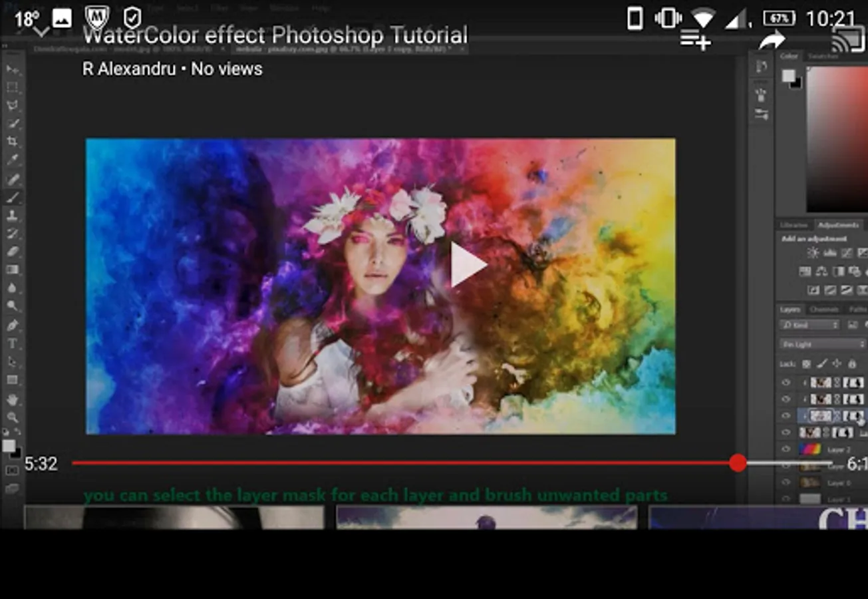The image size is (868, 599).
Task: Click the Layer 2 rainbow thumbnail
Action: click(809, 449)
